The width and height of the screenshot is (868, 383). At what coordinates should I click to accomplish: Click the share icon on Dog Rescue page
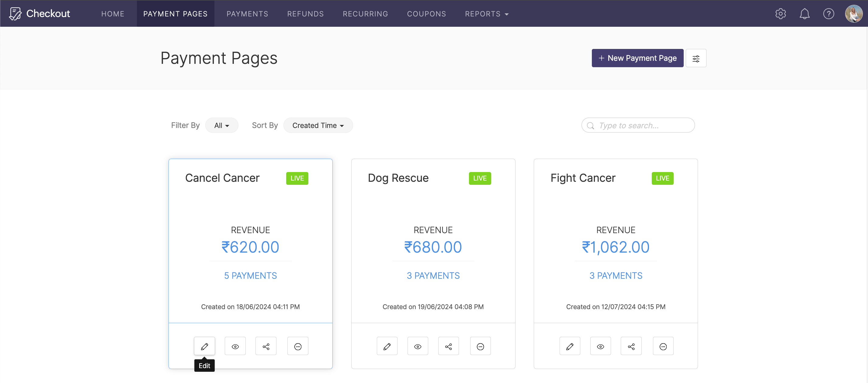pyautogui.click(x=449, y=347)
